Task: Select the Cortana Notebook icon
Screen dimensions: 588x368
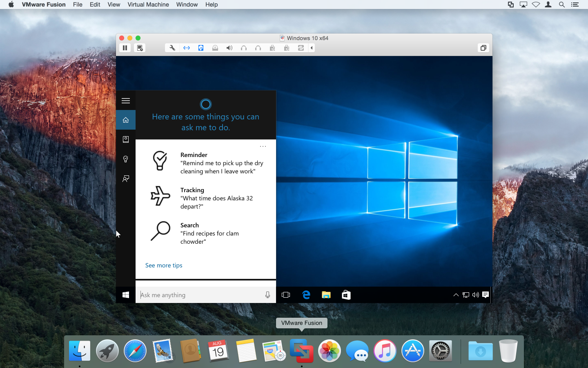Action: tap(125, 139)
